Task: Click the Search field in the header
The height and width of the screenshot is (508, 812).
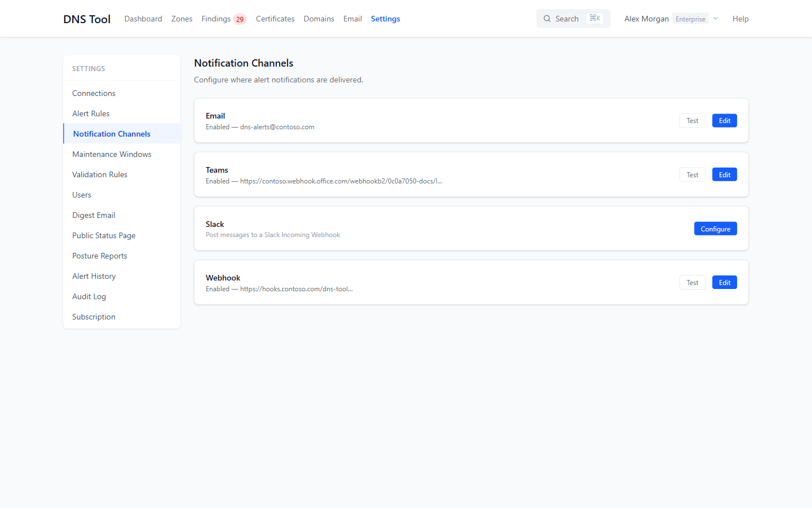Action: (573, 19)
